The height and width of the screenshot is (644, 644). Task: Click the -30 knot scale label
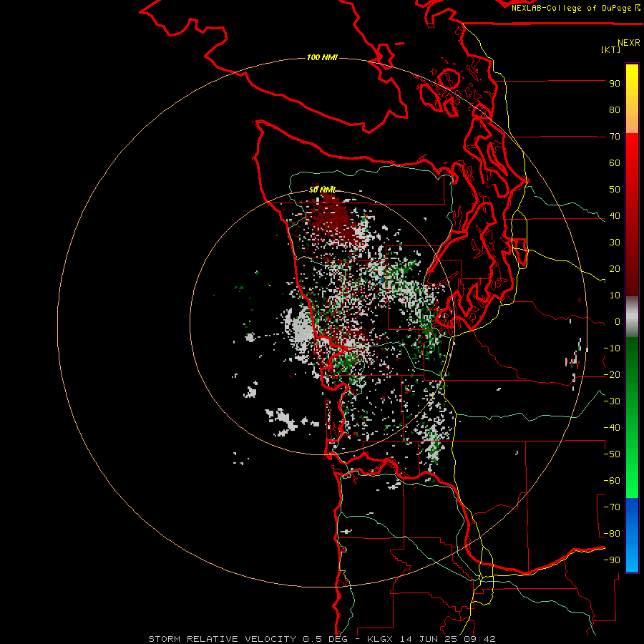(612, 401)
